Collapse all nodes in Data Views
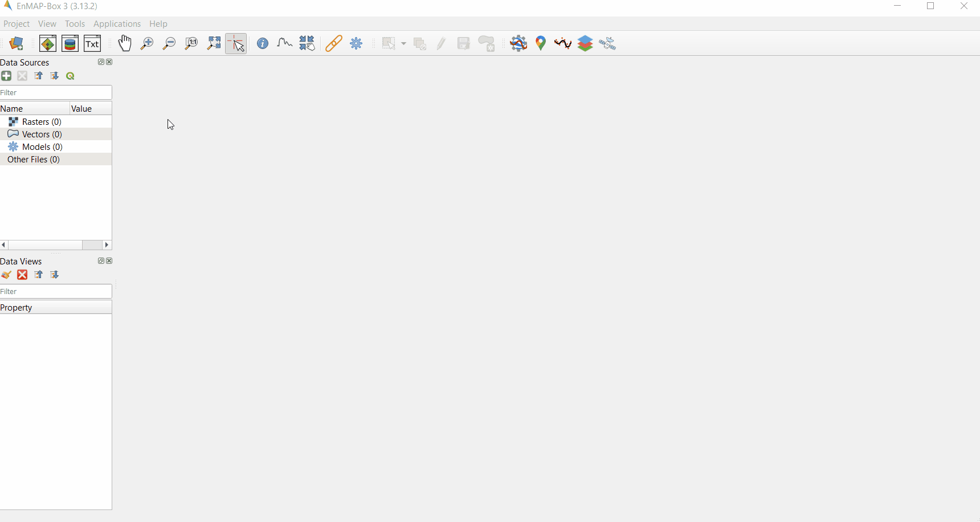 coord(38,275)
